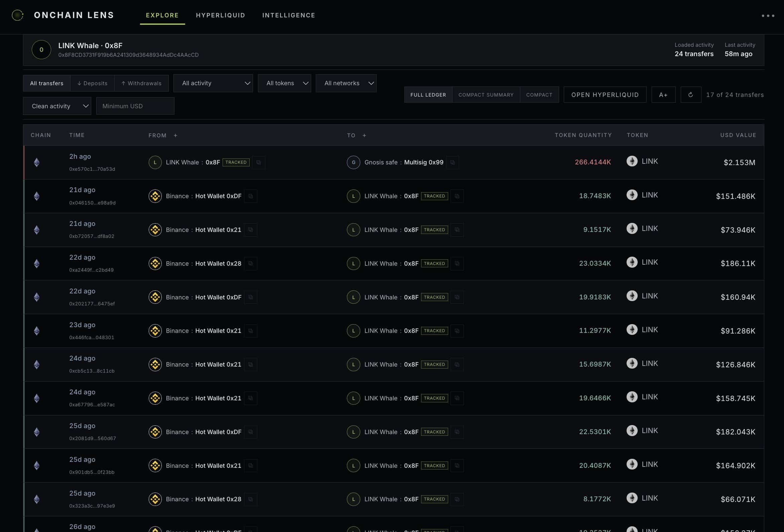Open the All activity dropdown
Image resolution: width=784 pixels, height=532 pixels.
point(213,83)
